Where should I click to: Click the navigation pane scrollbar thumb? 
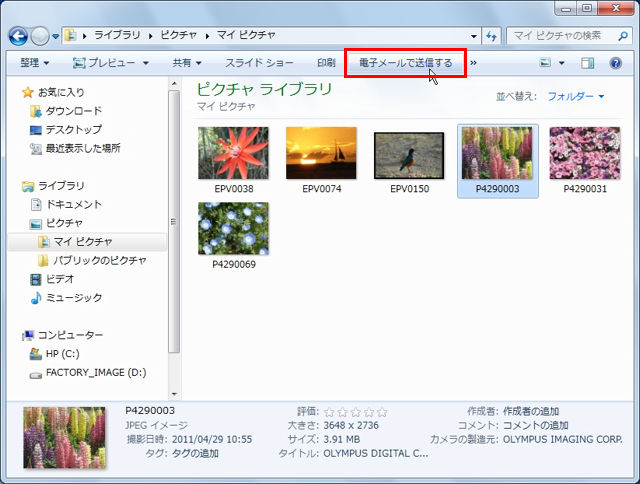pos(174,222)
